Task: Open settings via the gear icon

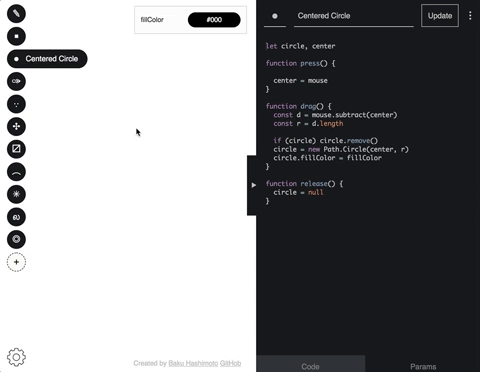Action: [16, 357]
